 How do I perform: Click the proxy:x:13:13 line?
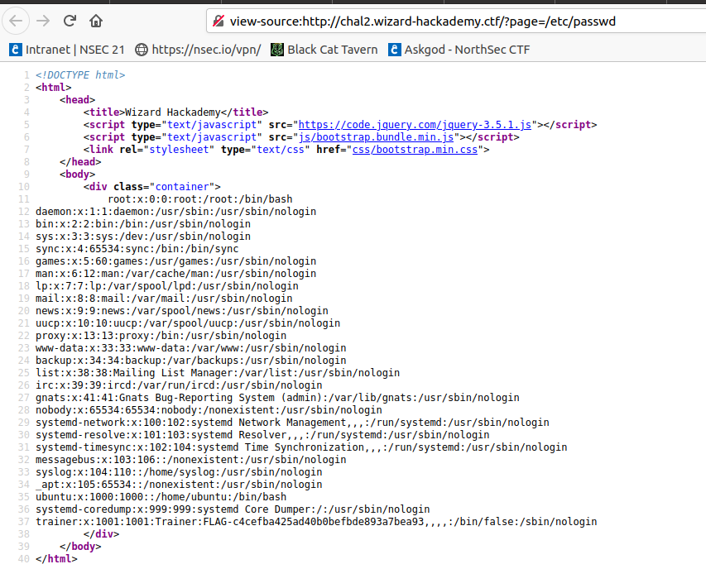coord(161,336)
